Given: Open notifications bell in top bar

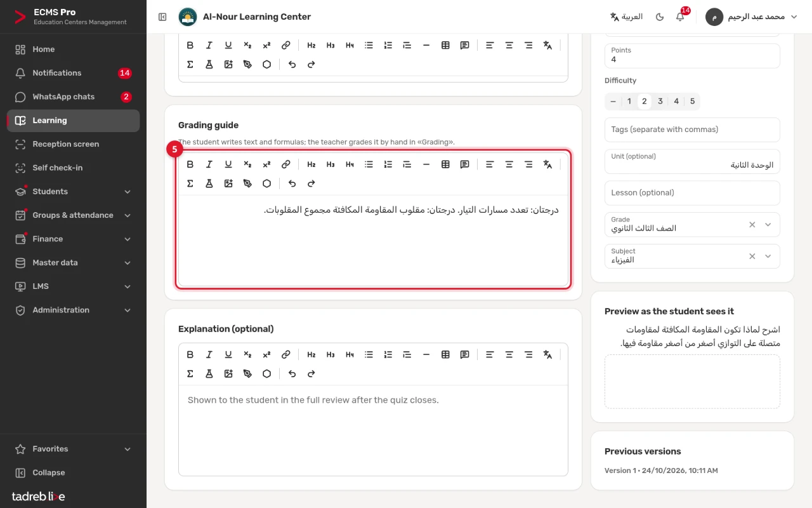Looking at the screenshot, I should click(x=680, y=17).
